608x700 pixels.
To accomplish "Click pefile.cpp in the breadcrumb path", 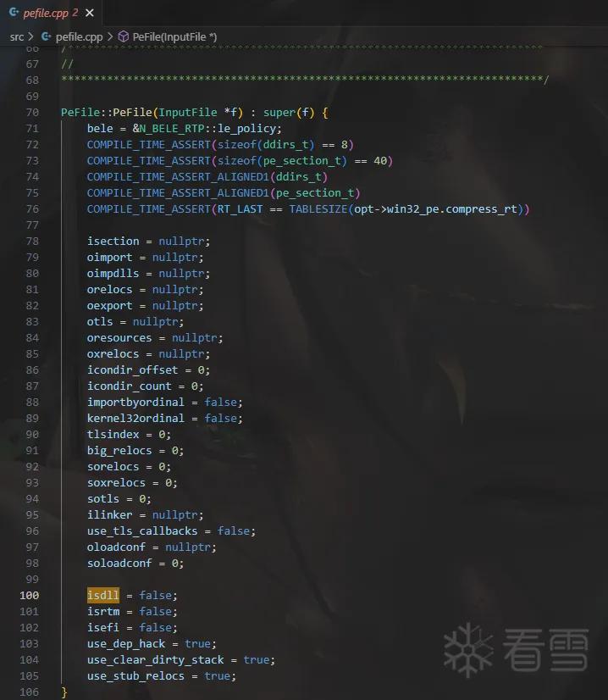I will pyautogui.click(x=79, y=37).
